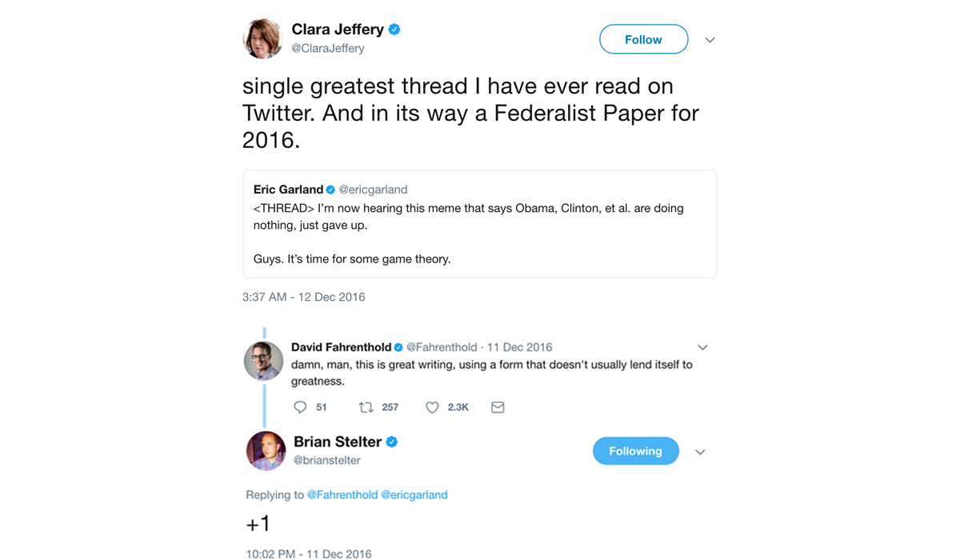Screen dimensions: 960x560
Task: Retweet David Fahrenthold's tweet
Action: coord(366,407)
